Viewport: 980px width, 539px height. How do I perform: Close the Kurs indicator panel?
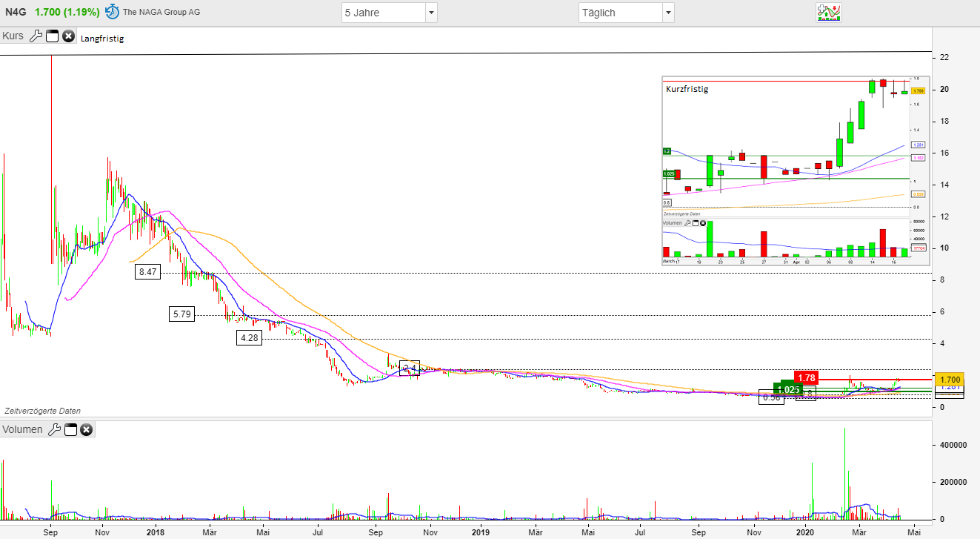point(68,35)
